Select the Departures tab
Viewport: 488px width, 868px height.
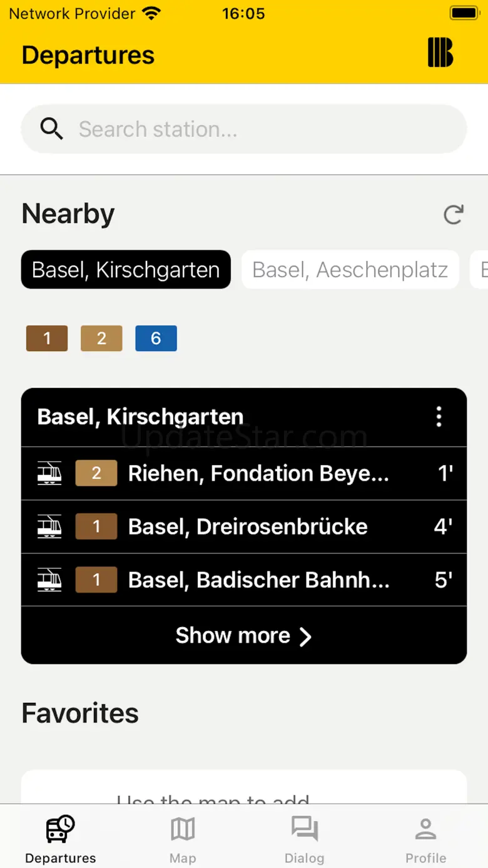coord(61,839)
